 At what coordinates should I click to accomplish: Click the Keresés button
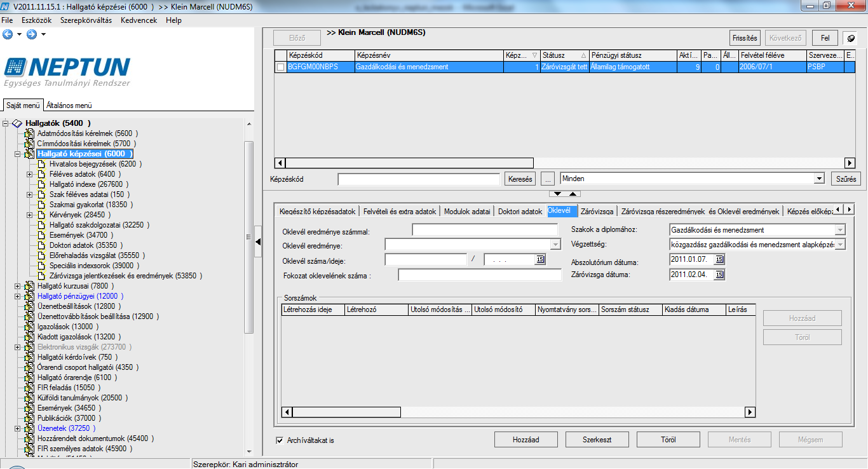(520, 179)
